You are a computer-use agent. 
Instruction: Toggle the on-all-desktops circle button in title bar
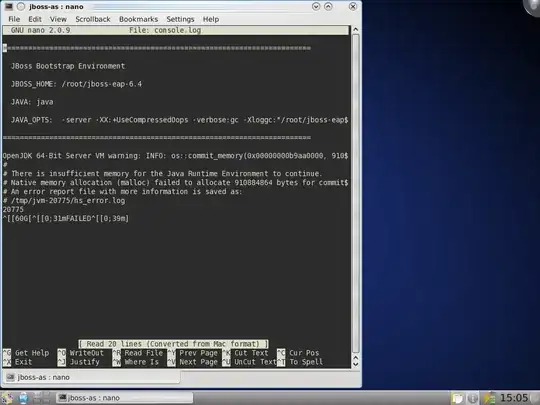(21, 7)
